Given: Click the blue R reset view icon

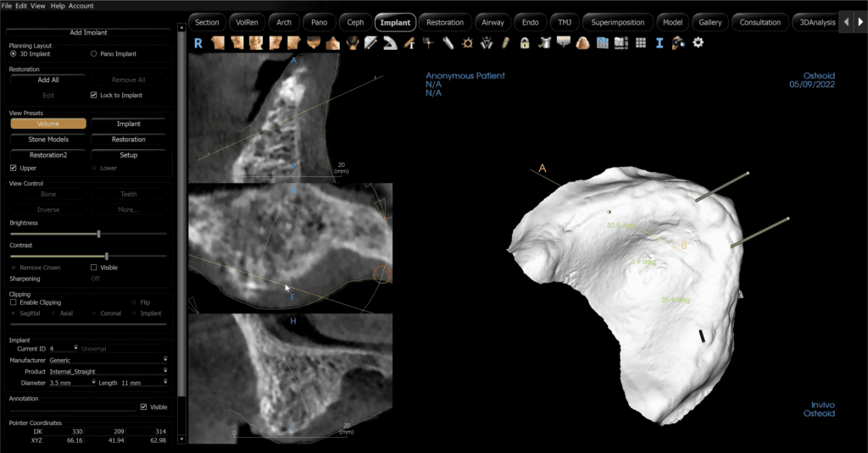Looking at the screenshot, I should tap(198, 43).
